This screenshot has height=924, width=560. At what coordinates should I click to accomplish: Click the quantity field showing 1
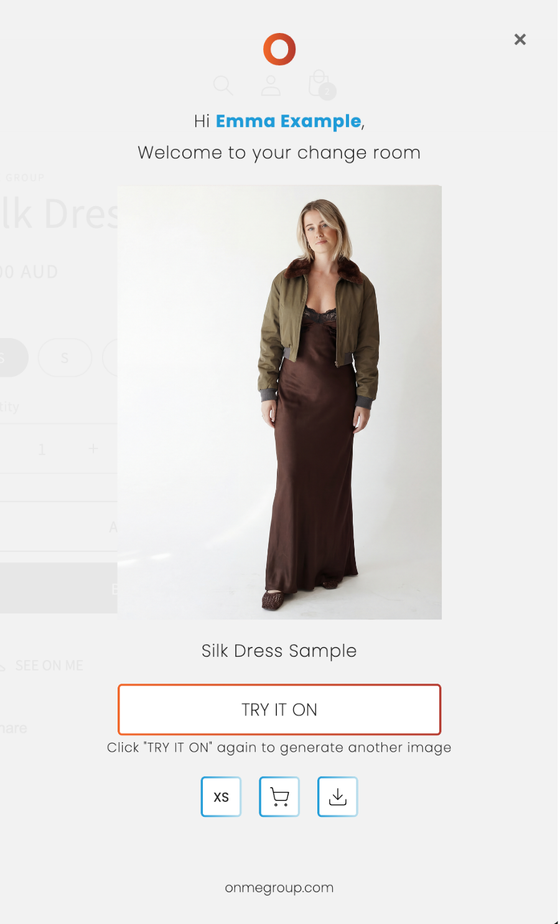[x=42, y=449]
